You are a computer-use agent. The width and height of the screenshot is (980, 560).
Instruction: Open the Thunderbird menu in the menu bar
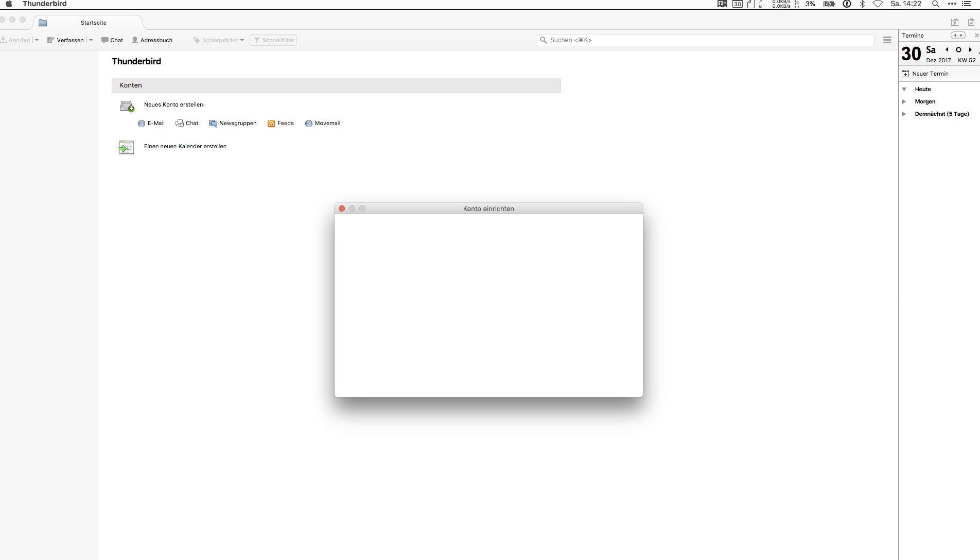(45, 4)
